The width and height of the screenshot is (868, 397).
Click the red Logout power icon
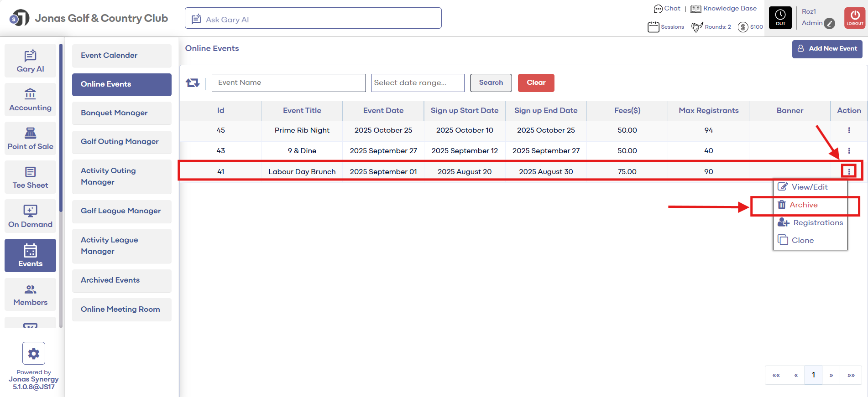(x=855, y=18)
